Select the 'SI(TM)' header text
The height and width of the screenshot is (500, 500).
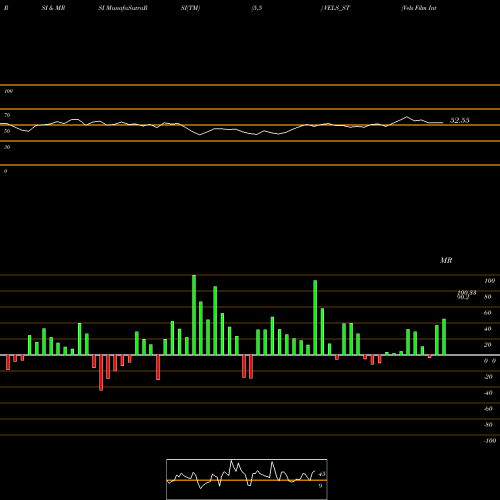click(190, 8)
